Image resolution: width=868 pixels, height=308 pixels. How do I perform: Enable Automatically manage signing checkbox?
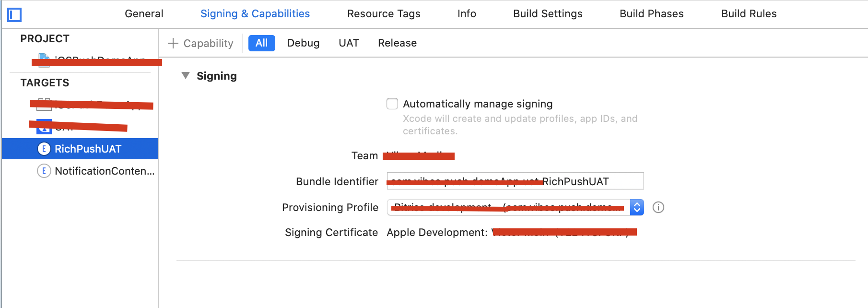pos(392,104)
